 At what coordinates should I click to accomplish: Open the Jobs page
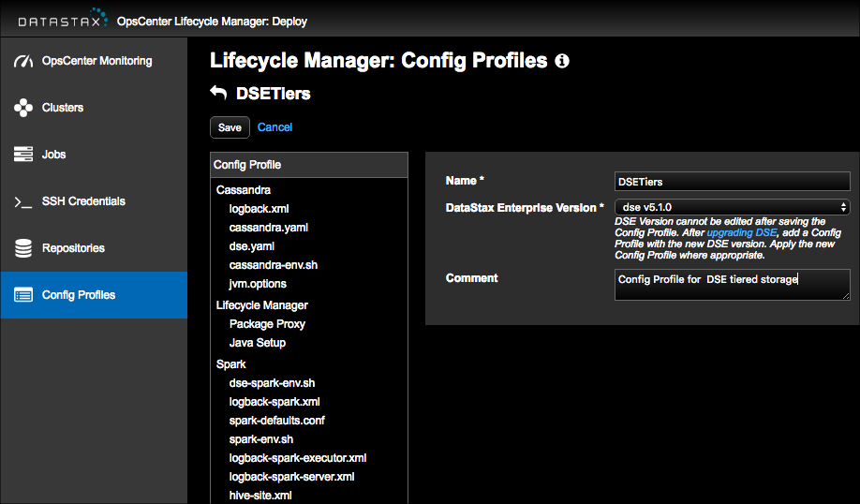tap(94, 155)
